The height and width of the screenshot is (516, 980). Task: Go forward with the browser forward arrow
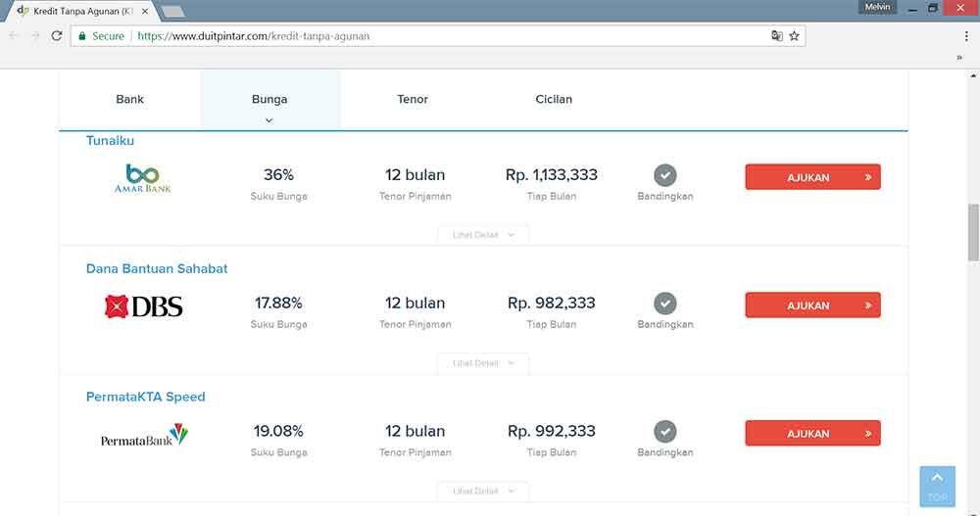click(x=35, y=35)
